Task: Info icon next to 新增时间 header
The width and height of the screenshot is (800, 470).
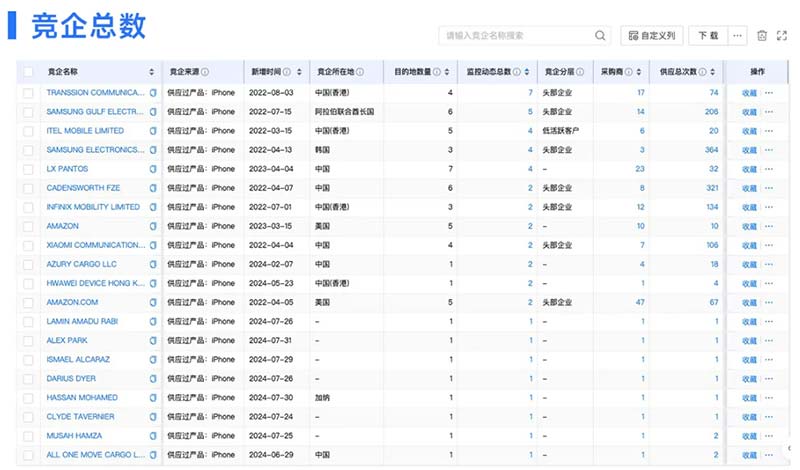Action: (x=287, y=72)
